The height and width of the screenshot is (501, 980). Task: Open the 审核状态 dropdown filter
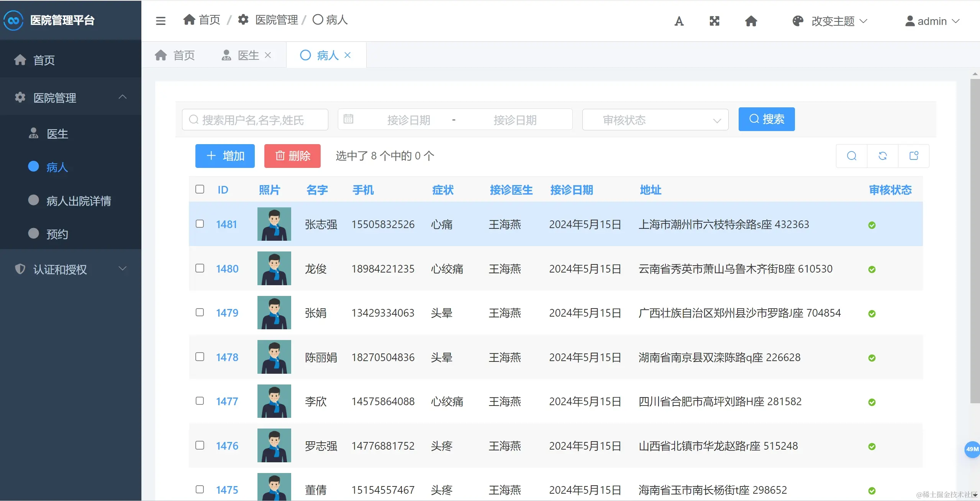pos(655,120)
